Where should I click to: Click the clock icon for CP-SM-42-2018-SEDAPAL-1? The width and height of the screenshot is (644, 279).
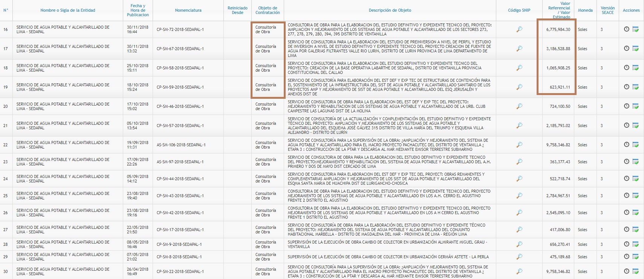626,213
